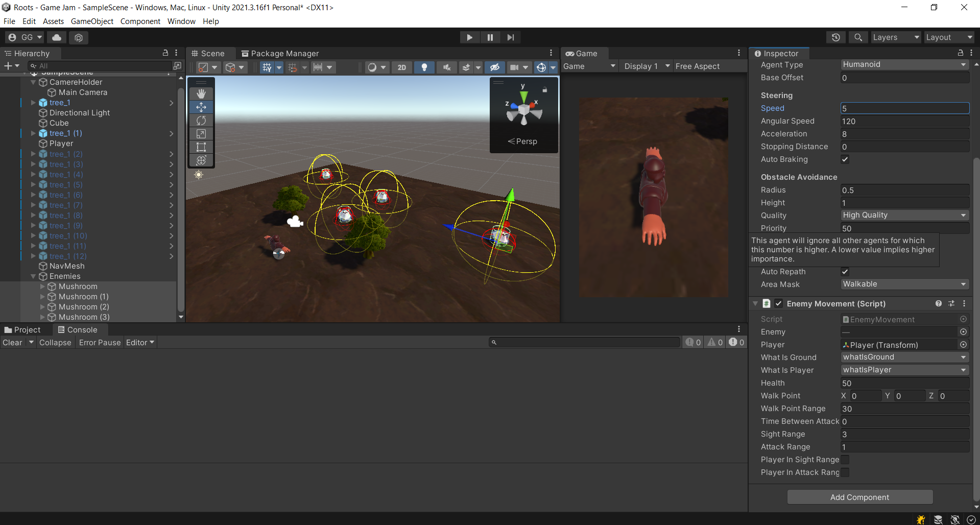
Task: Switch to the Package Manager tab
Action: pyautogui.click(x=280, y=54)
